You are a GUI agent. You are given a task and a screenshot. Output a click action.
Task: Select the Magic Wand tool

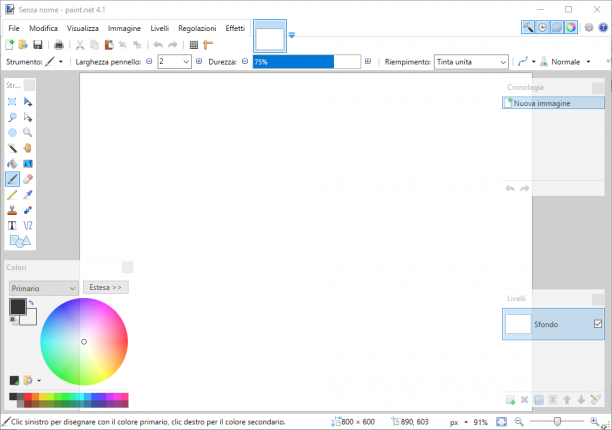pyautogui.click(x=12, y=148)
